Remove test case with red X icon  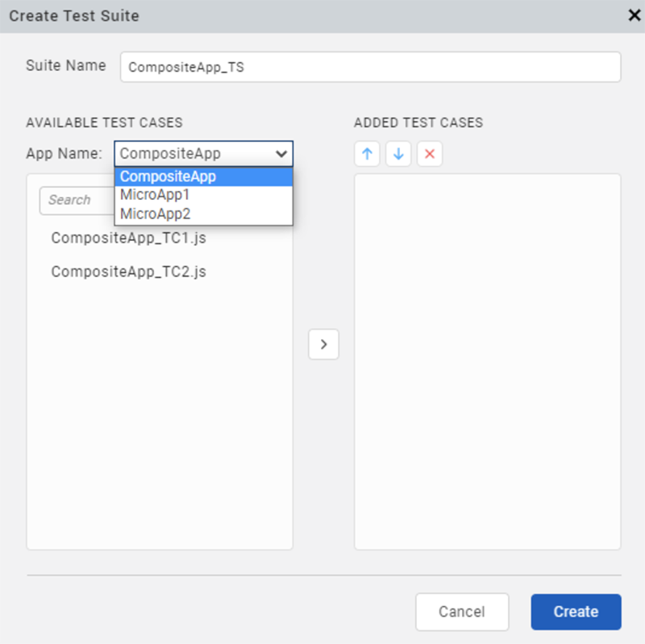(x=430, y=154)
